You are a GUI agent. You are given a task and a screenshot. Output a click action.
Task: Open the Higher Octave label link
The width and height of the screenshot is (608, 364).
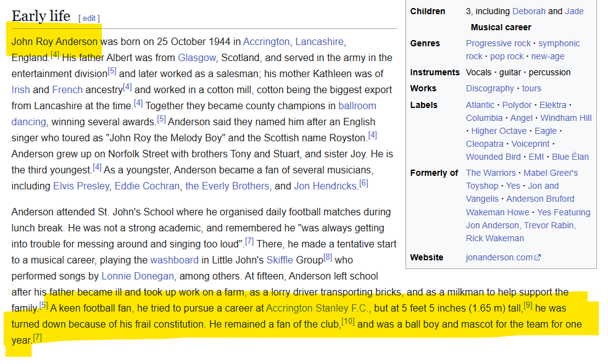pyautogui.click(x=499, y=131)
